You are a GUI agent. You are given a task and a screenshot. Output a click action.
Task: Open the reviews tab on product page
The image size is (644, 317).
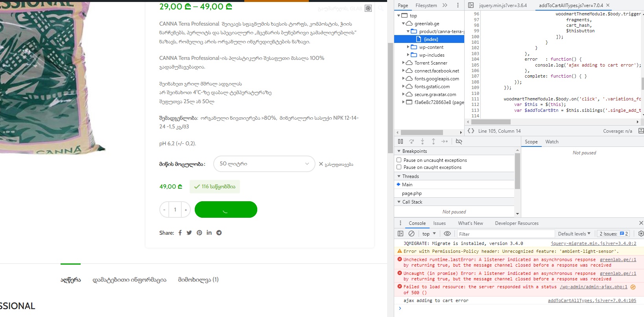pyautogui.click(x=198, y=280)
